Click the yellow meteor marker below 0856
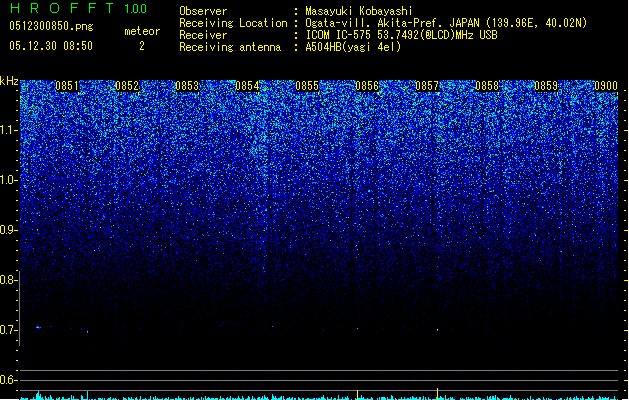The width and height of the screenshot is (629, 400). [357, 394]
